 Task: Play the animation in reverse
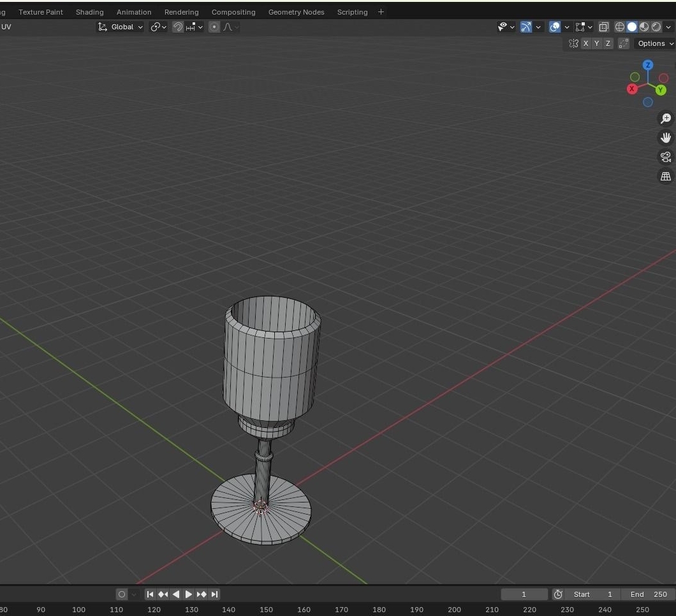(176, 594)
